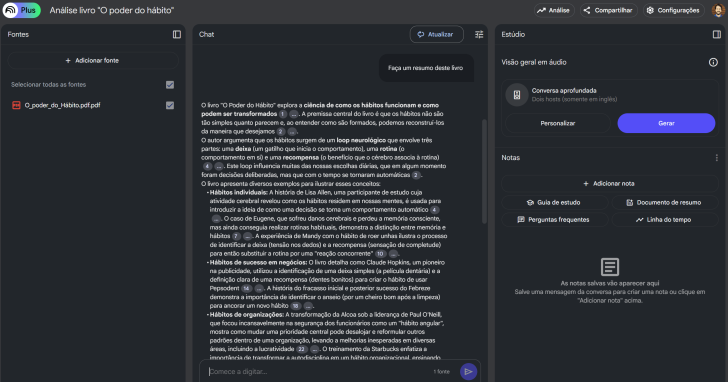Click the chat scrollbar thumb
The width and height of the screenshot is (728, 382).
tap(484, 172)
